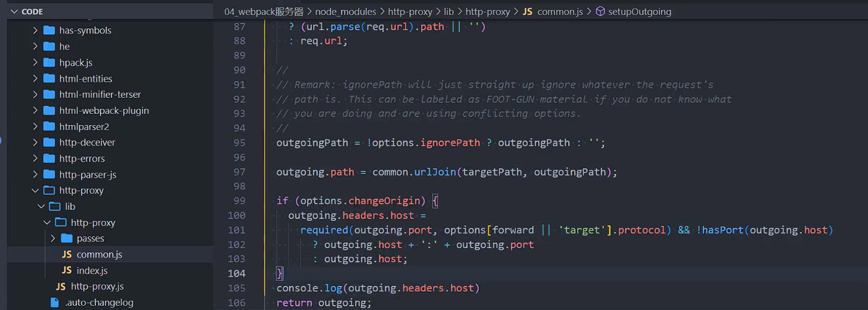Click the JS icon beside index.js
Image resolution: width=868 pixels, height=310 pixels.
coord(67,270)
